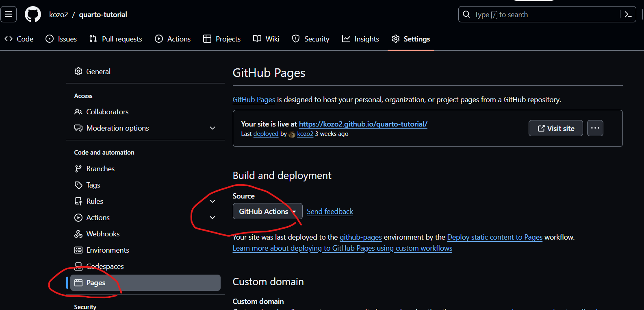Open Deploy static content to Pages workflow link
Screen dimensions: 644x310
click(x=494, y=237)
